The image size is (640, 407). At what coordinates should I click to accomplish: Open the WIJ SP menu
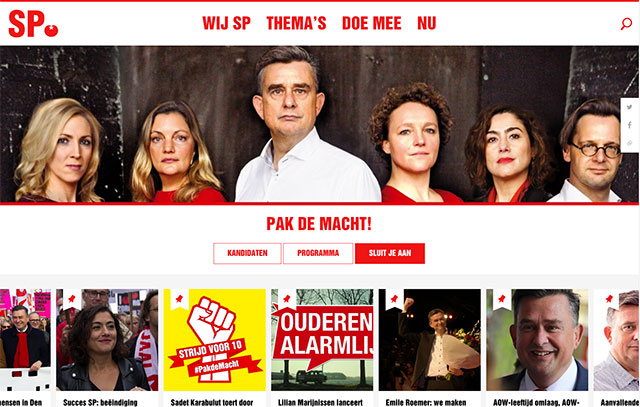pos(227,23)
